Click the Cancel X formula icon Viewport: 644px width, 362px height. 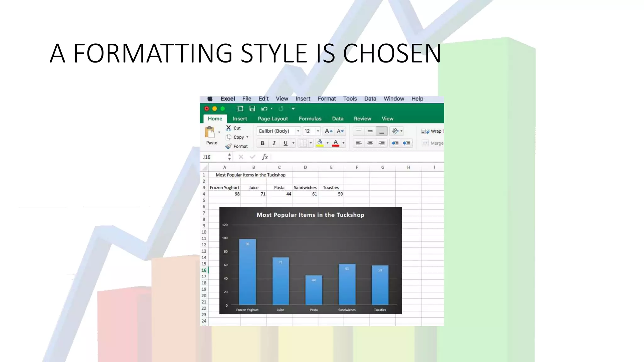pos(241,157)
